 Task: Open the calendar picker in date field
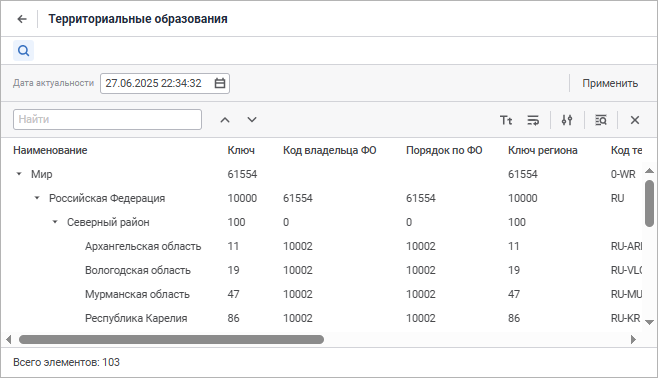pyautogui.click(x=220, y=83)
